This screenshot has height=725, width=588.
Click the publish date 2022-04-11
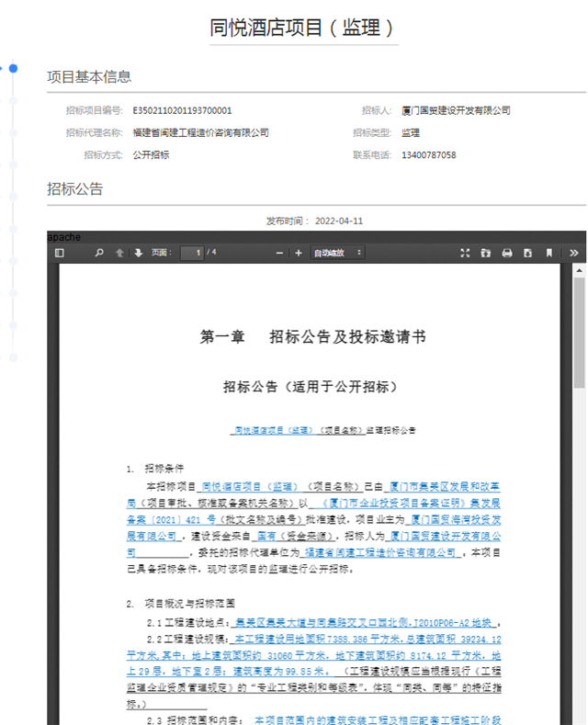click(x=339, y=221)
